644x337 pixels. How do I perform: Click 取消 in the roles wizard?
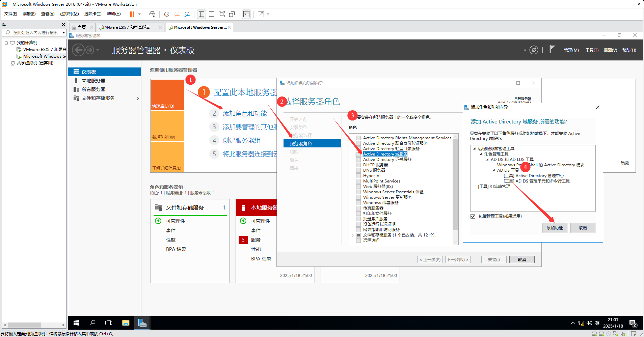(x=522, y=259)
